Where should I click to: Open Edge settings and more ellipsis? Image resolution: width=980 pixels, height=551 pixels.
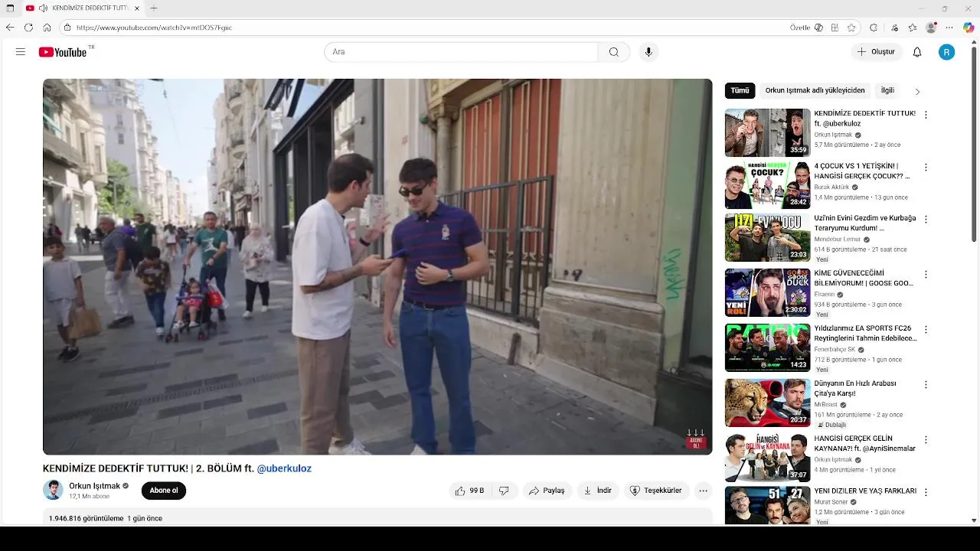point(949,28)
